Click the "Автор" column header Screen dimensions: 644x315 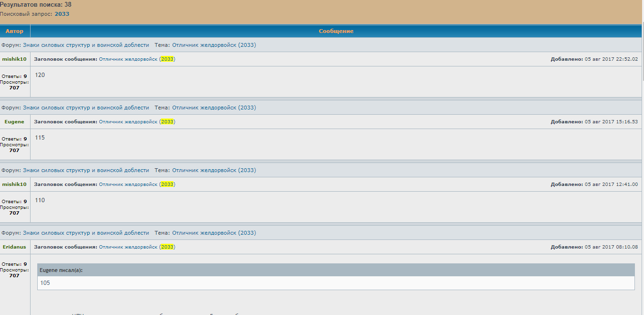click(x=14, y=31)
